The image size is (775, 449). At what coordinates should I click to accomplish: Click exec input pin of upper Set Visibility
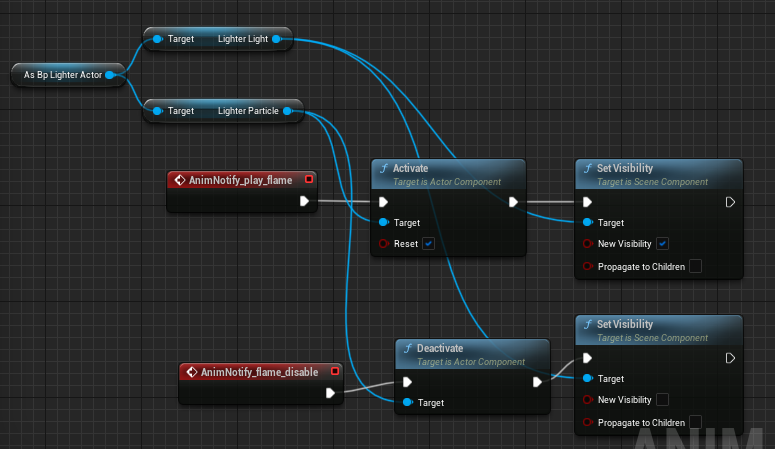pyautogui.click(x=587, y=202)
